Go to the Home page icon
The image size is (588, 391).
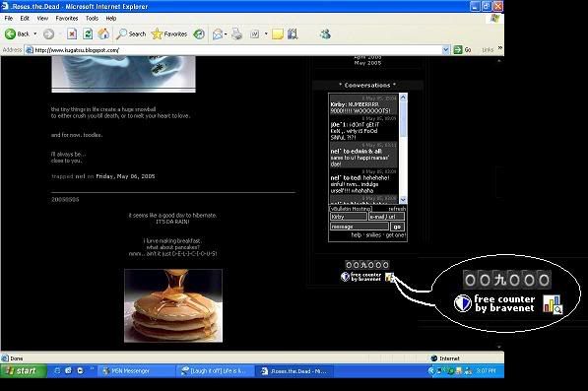(103, 34)
